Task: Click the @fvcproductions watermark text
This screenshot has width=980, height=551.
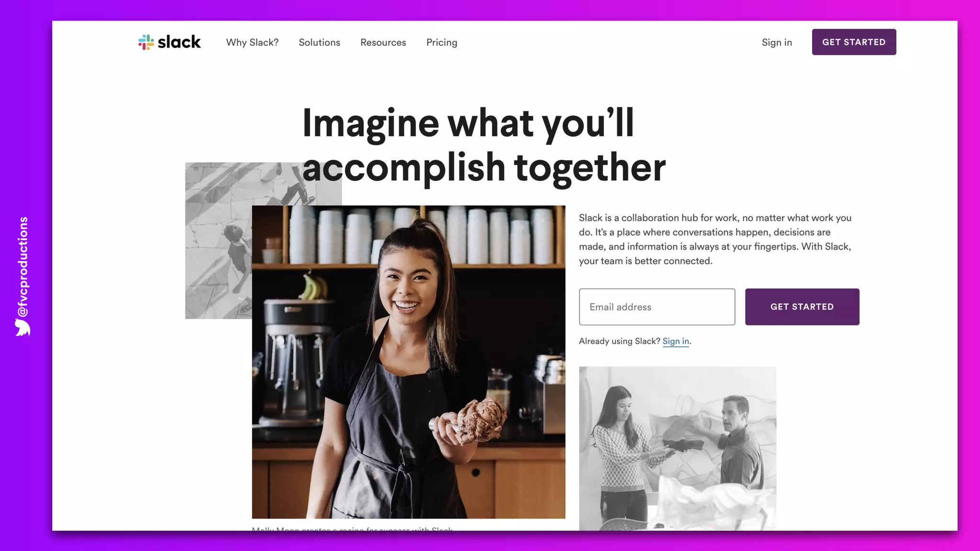Action: [22, 267]
